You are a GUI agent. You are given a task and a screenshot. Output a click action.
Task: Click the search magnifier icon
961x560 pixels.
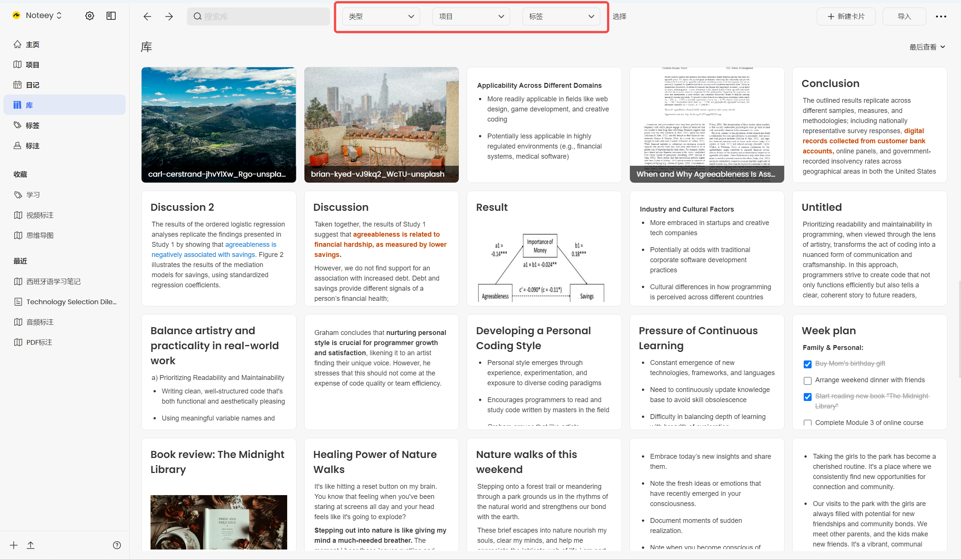pos(197,17)
